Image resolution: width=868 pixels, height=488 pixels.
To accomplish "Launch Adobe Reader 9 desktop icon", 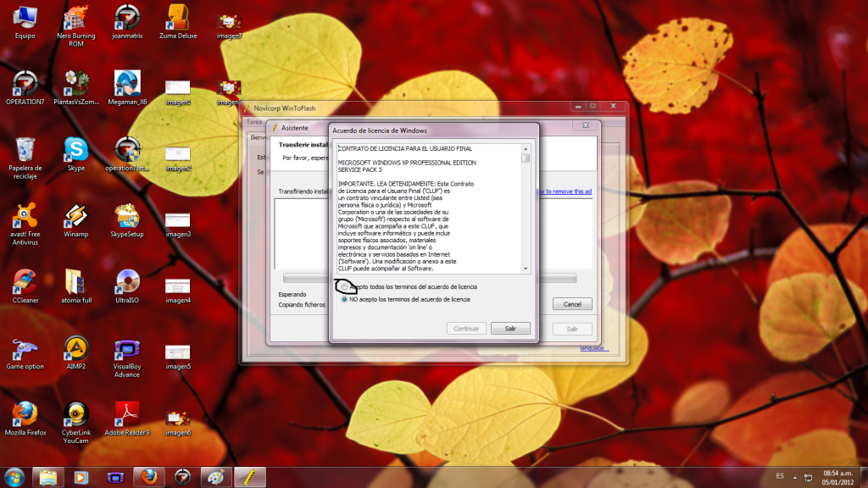I will click(127, 419).
